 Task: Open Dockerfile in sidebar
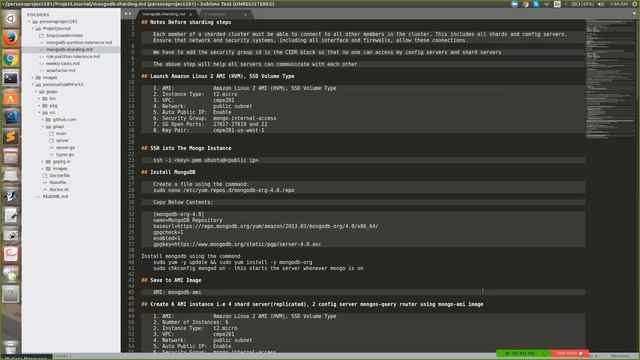[60, 176]
